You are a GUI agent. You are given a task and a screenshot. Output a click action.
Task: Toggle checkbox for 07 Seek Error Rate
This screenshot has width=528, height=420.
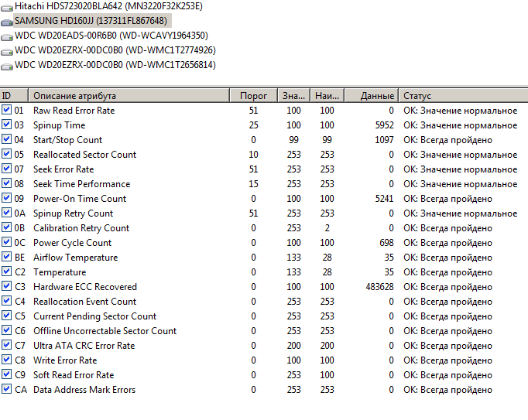click(6, 169)
